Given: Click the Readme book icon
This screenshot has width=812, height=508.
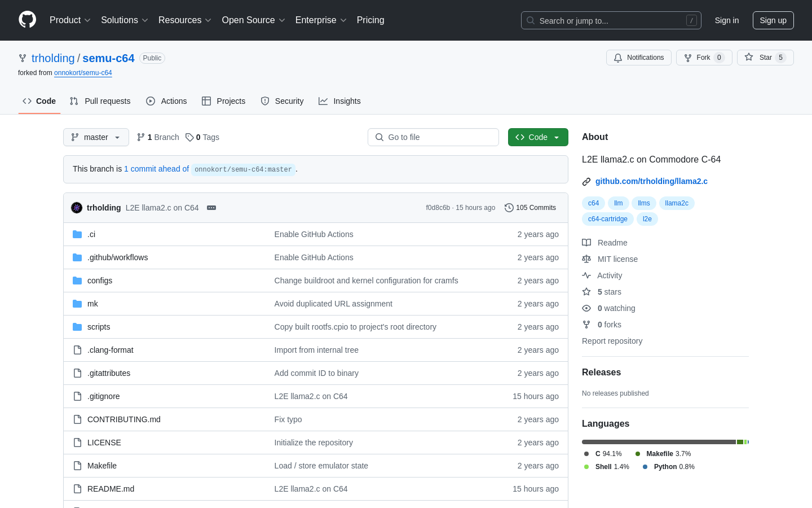Looking at the screenshot, I should click(586, 243).
